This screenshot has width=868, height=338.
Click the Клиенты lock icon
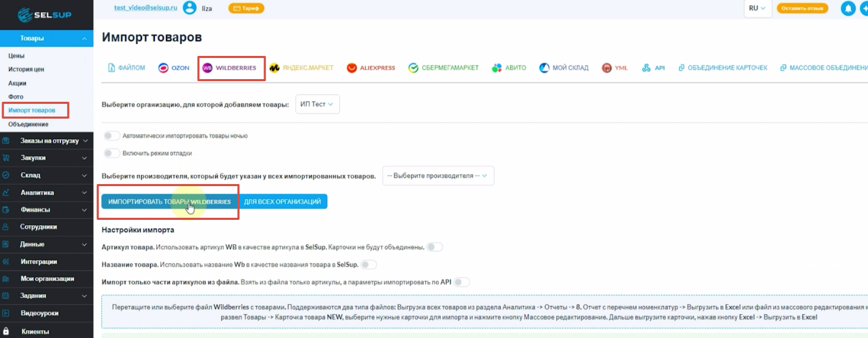coord(6,332)
